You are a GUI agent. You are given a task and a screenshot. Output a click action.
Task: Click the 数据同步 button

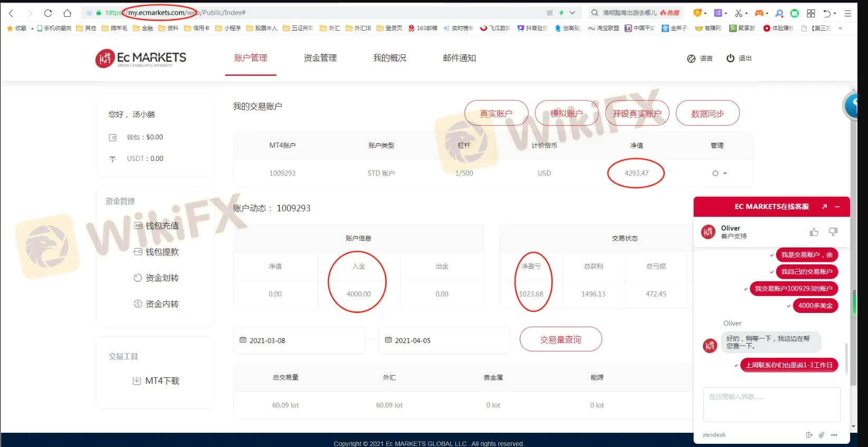[708, 113]
